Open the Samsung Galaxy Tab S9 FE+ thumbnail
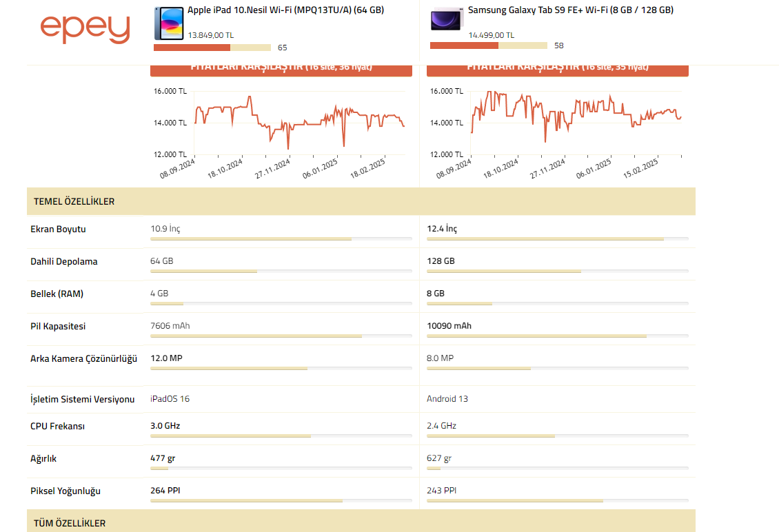Screen dimensions: 779x532 pyautogui.click(x=446, y=19)
